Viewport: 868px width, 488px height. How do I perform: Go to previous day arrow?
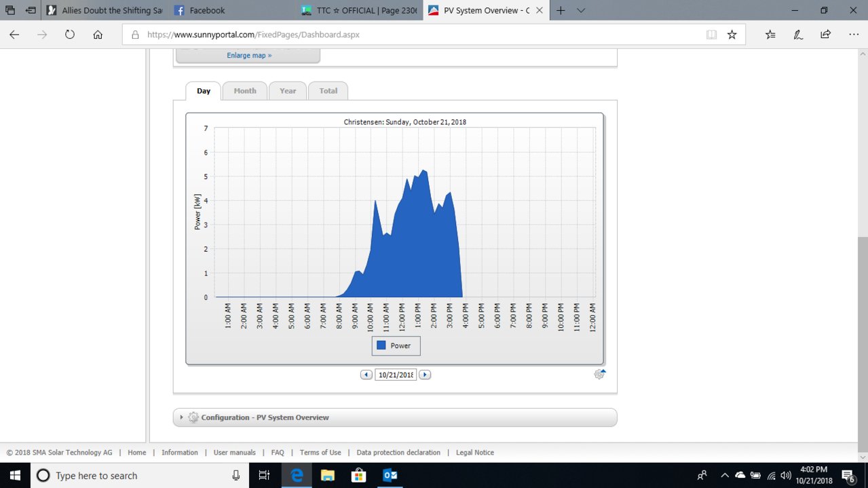coord(366,375)
